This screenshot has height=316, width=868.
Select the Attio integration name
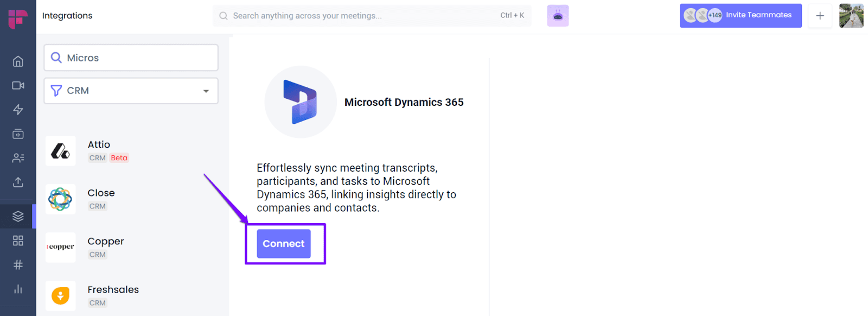tap(99, 144)
